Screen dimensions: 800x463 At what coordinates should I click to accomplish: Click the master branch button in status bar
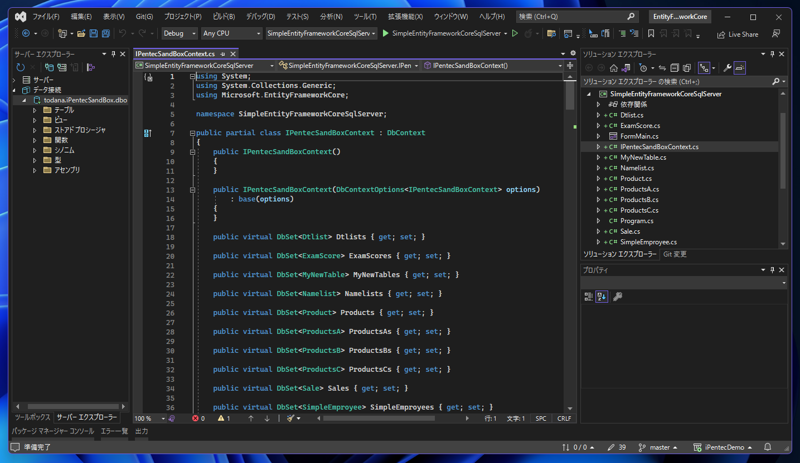tap(658, 447)
